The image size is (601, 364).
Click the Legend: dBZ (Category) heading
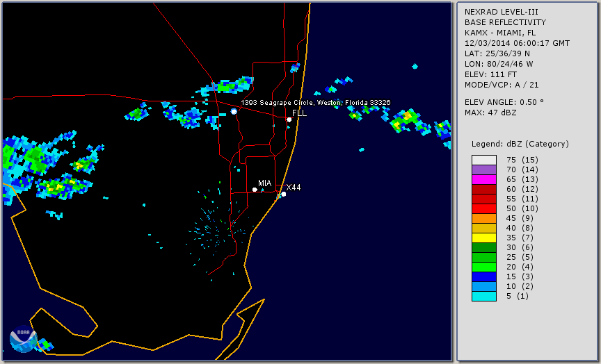[x=520, y=144]
